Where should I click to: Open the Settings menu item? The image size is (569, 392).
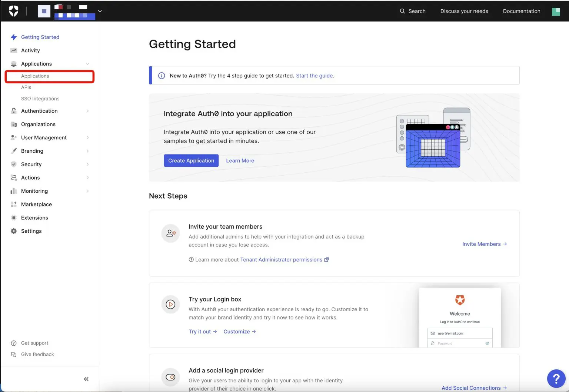31,231
